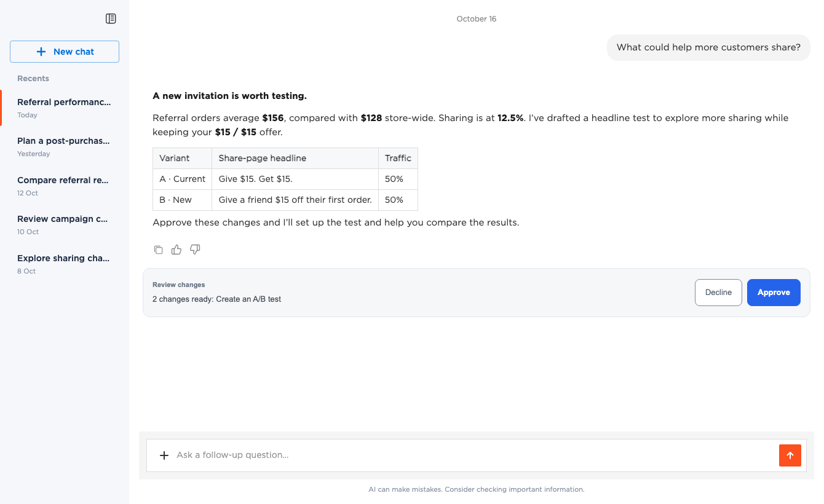The height and width of the screenshot is (504, 824).
Task: Give the response a thumbs up
Action: pos(176,250)
